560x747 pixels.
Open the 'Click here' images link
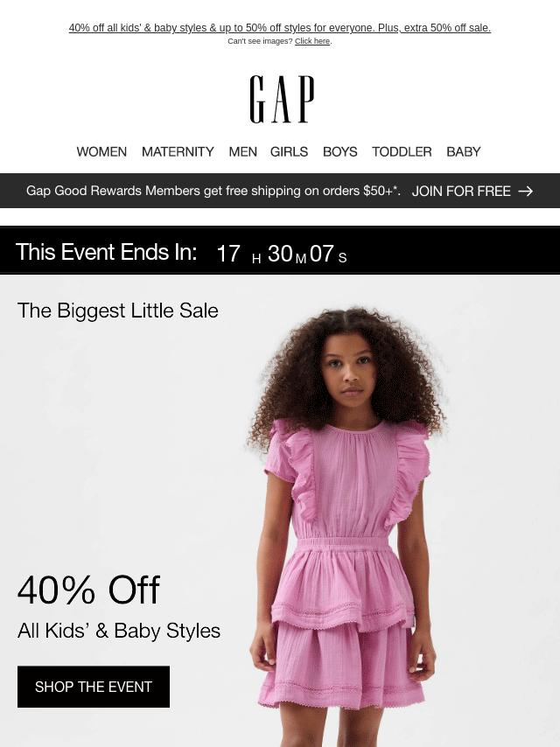pyautogui.click(x=312, y=41)
